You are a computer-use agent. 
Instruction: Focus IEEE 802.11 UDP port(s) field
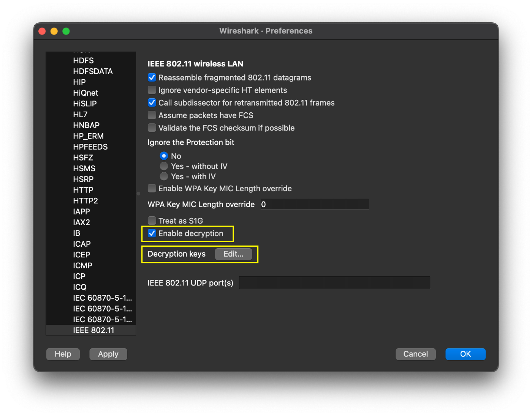(x=334, y=283)
